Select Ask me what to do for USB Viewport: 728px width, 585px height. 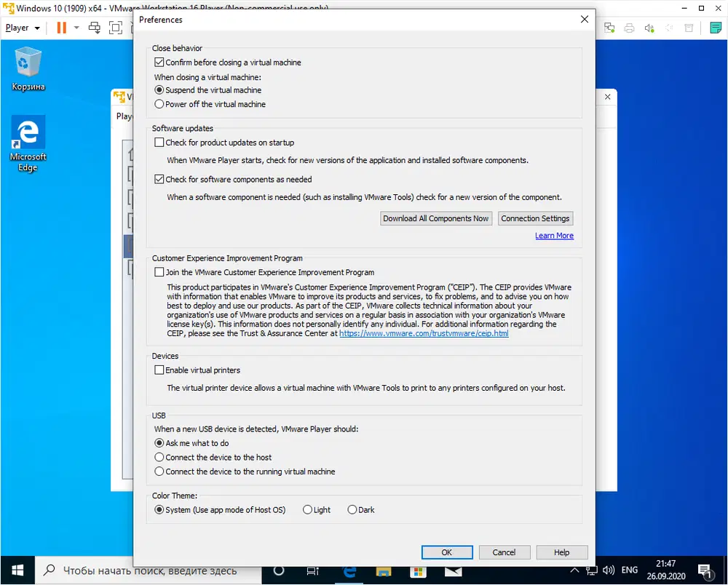(x=159, y=443)
